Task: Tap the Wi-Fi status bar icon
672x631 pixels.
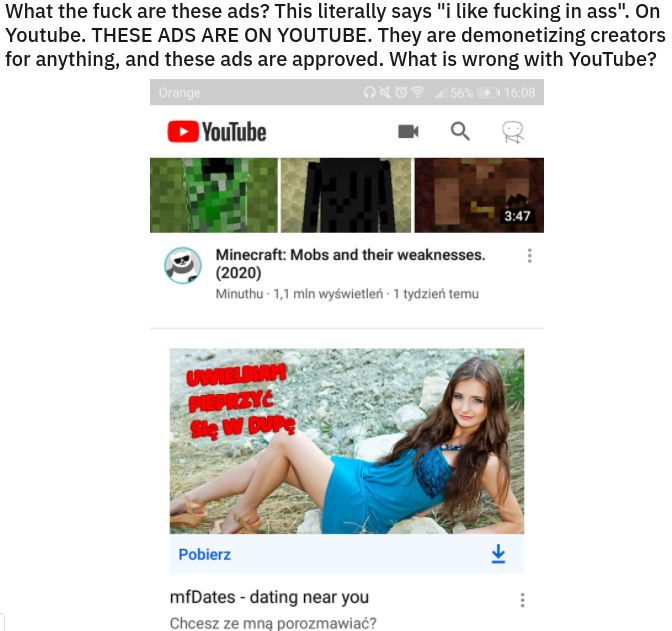Action: 417,92
